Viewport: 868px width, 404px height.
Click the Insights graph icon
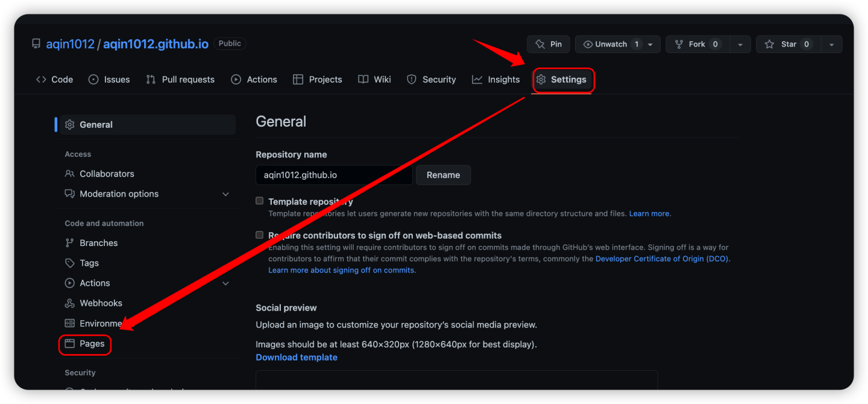[477, 80]
